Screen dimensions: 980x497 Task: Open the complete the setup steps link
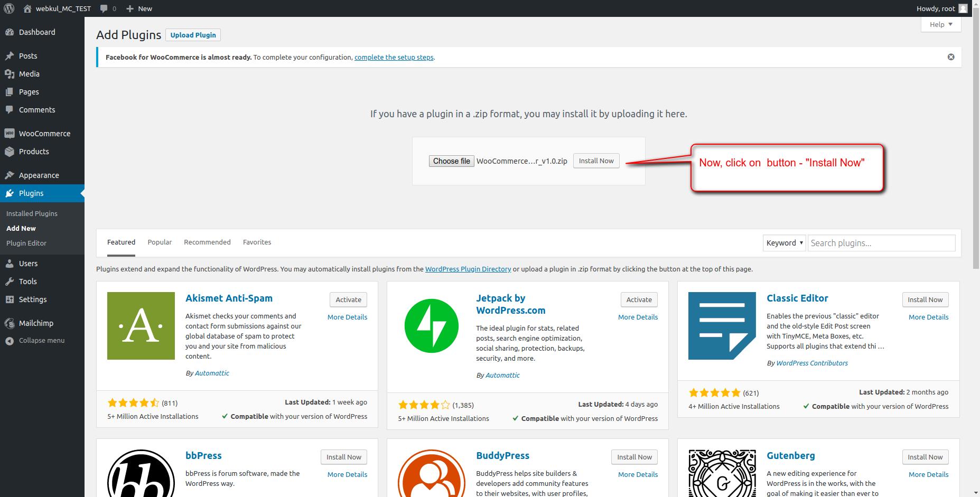pos(394,58)
